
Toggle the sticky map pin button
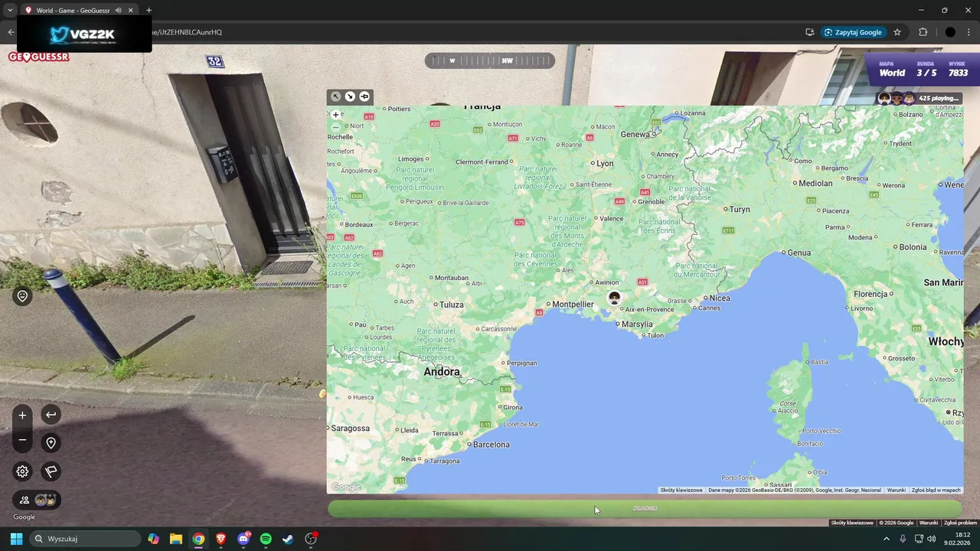coord(364,96)
